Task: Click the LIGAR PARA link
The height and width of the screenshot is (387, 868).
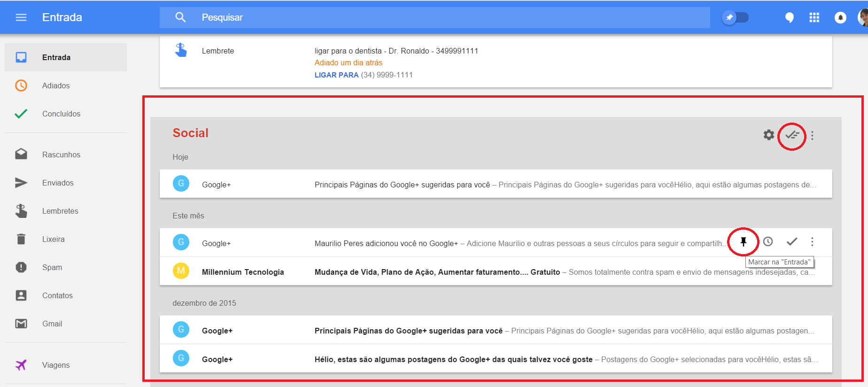Action: click(336, 75)
